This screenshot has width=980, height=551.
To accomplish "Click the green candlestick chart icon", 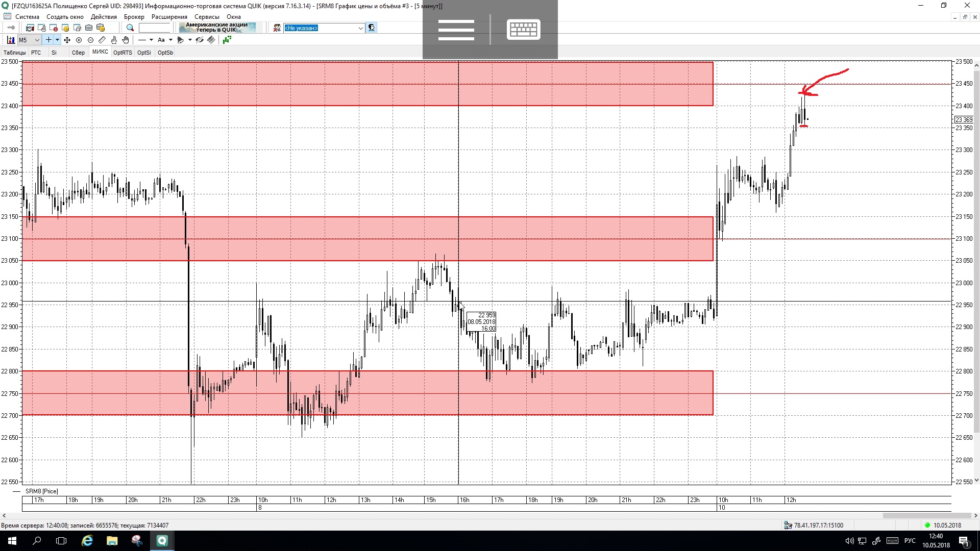I will point(227,40).
